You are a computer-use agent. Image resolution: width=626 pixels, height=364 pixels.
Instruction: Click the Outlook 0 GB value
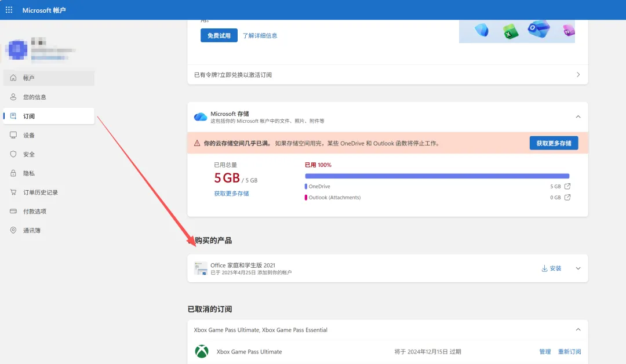(555, 198)
